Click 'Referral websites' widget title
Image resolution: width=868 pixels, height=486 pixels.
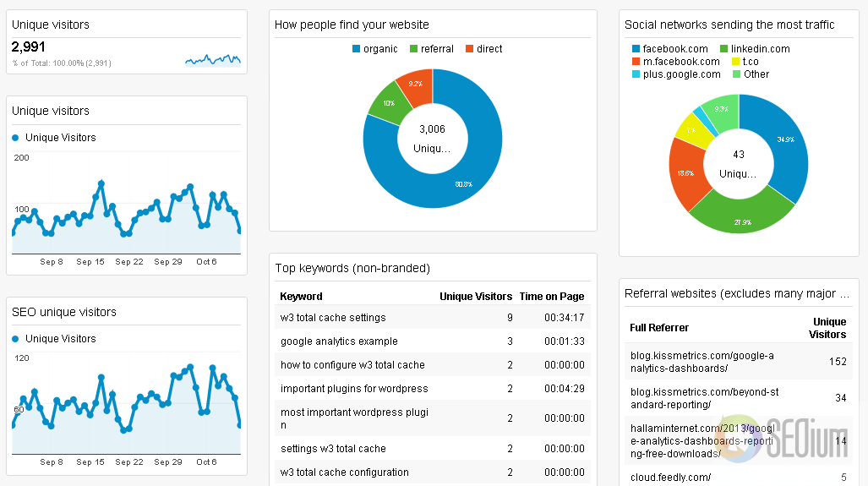[x=737, y=294]
